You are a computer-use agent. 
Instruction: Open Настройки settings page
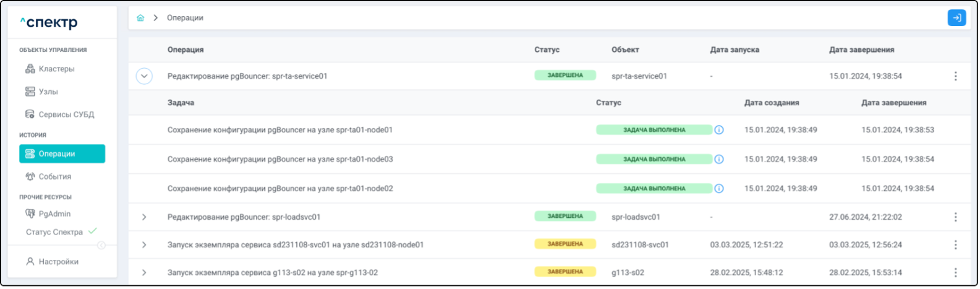pos(58,262)
